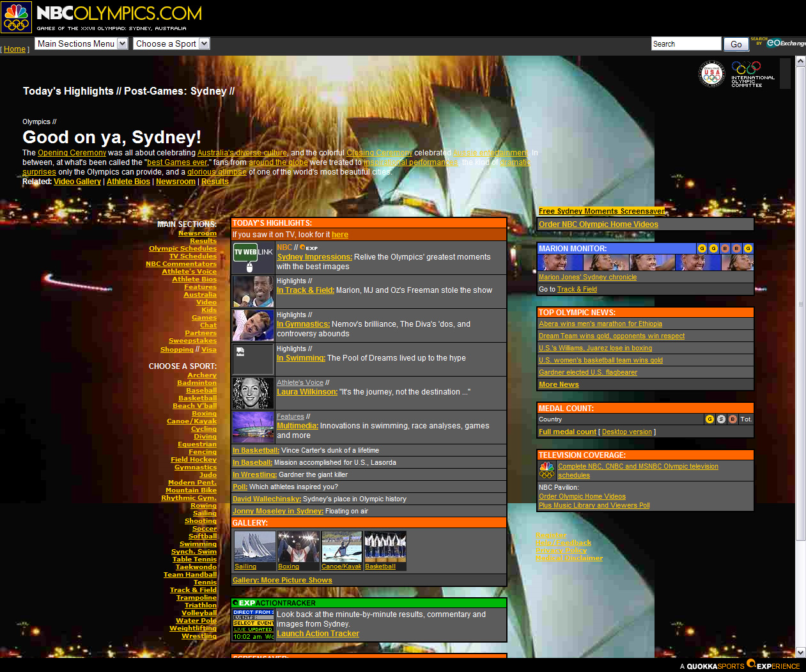Select Wrestling under Choose a Sport
Viewport: 806px width, 672px height.
point(199,636)
